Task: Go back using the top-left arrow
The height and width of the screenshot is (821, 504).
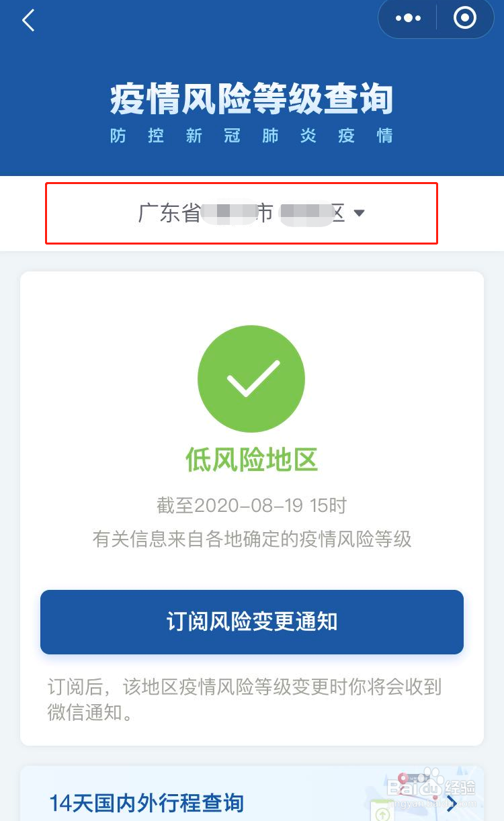Action: (28, 21)
